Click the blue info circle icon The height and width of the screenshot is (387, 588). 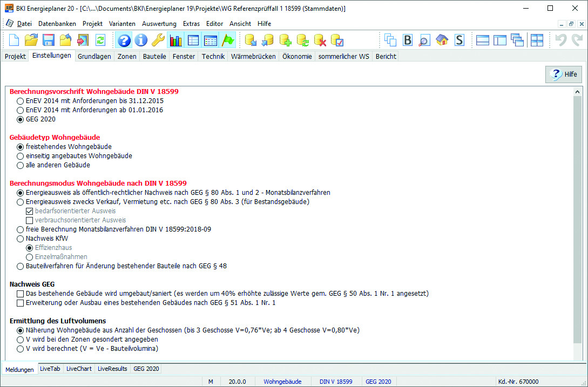pos(141,40)
